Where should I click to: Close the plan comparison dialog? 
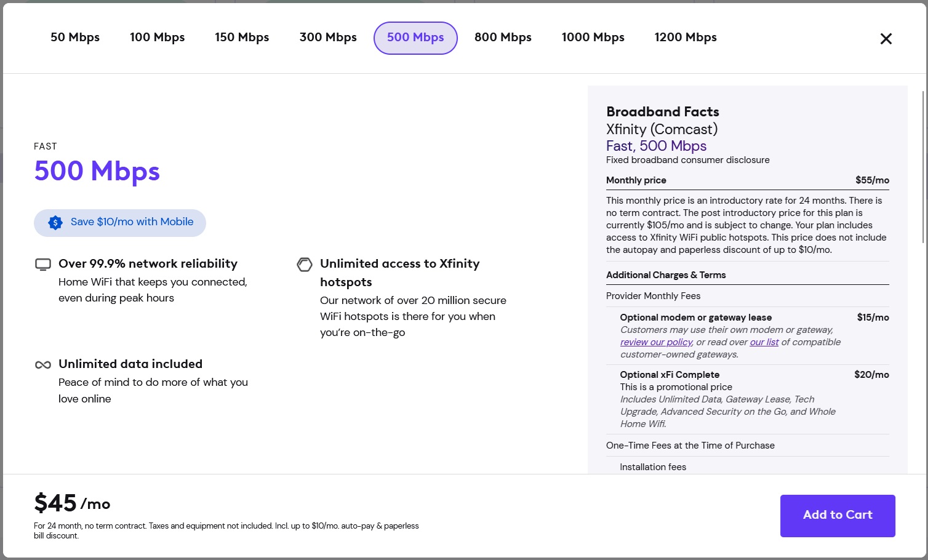click(886, 38)
